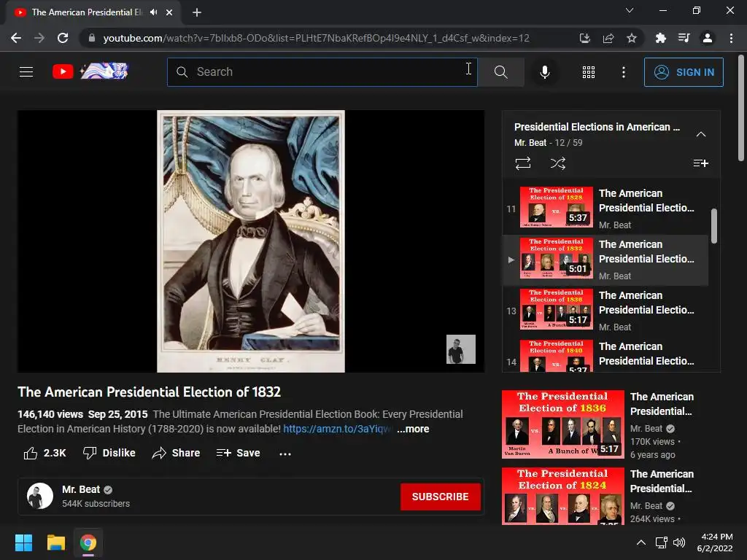This screenshot has height=560, width=747.
Task: Save video to a playlist
Action: coord(238,453)
